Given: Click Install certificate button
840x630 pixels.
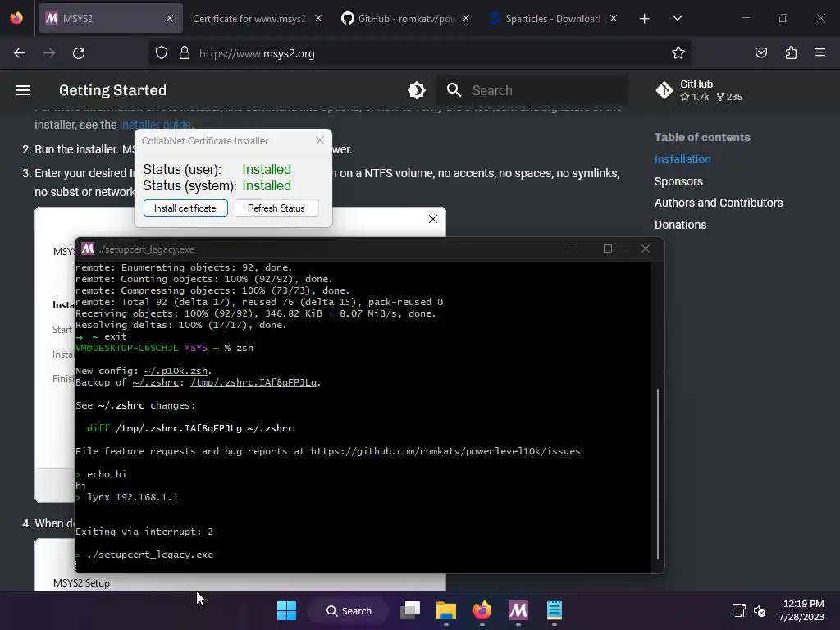Looking at the screenshot, I should (185, 208).
